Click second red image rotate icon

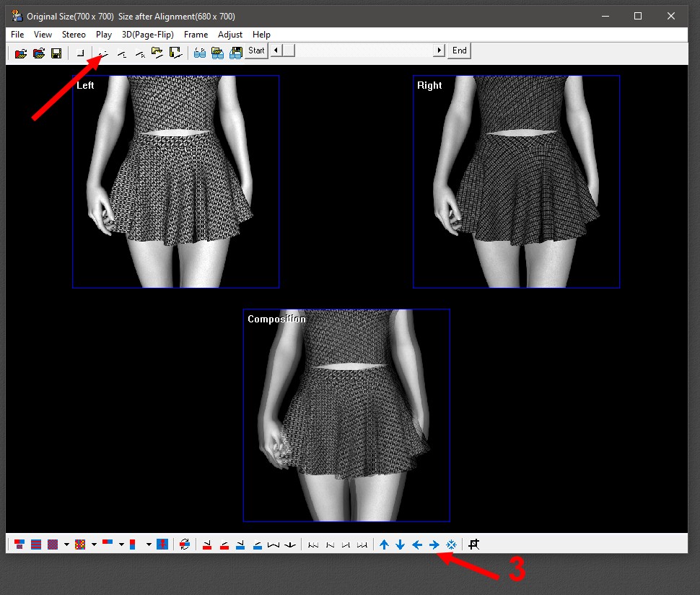point(224,545)
